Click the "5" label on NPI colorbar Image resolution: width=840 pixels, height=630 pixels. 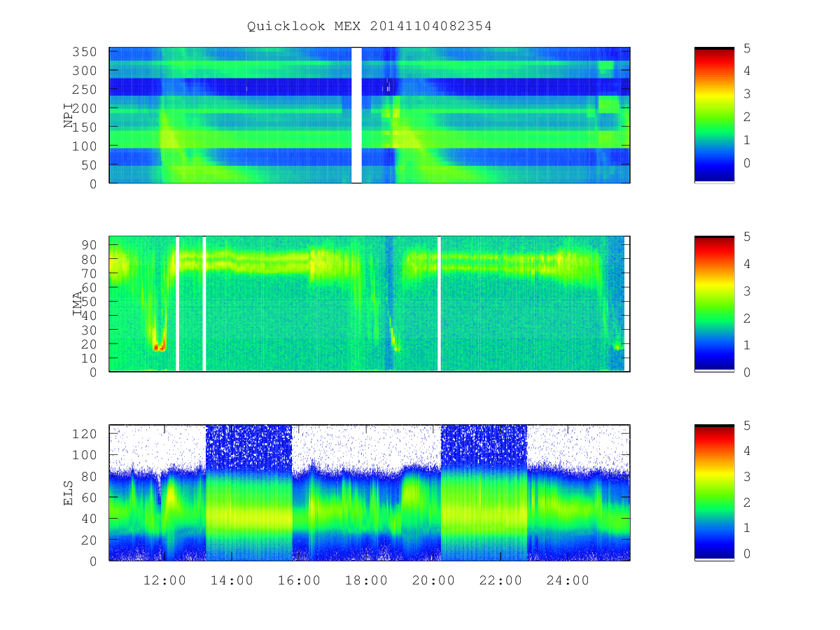click(748, 48)
